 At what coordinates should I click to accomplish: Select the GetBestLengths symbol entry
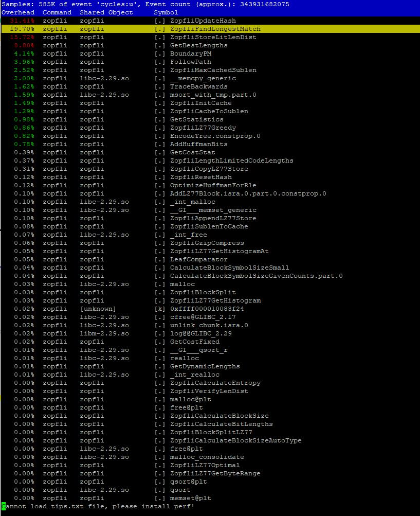(x=198, y=45)
